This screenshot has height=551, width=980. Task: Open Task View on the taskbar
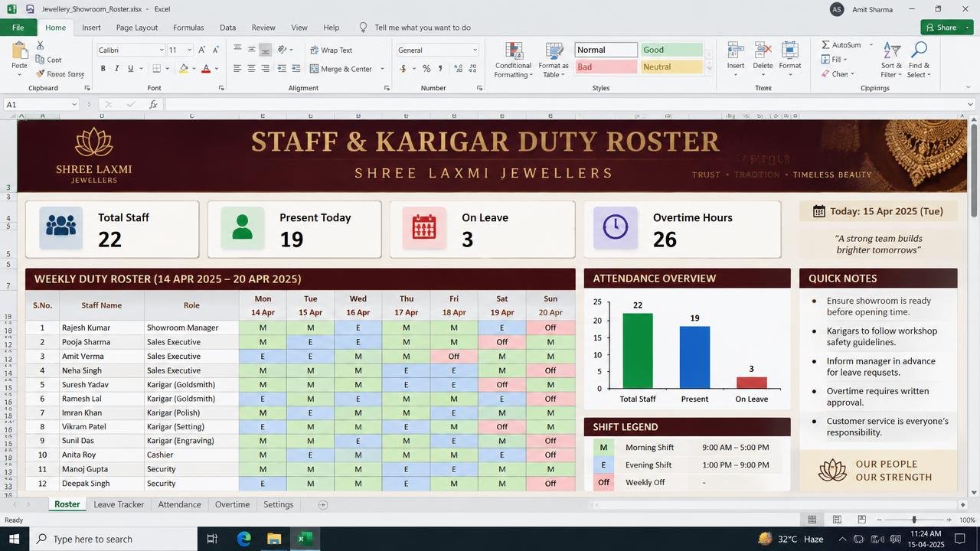[x=212, y=539]
